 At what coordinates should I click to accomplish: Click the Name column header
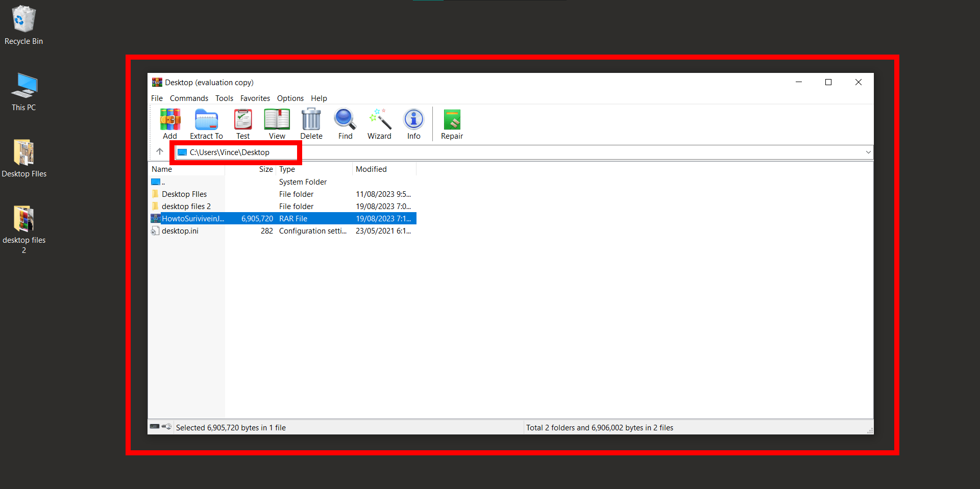tap(162, 169)
